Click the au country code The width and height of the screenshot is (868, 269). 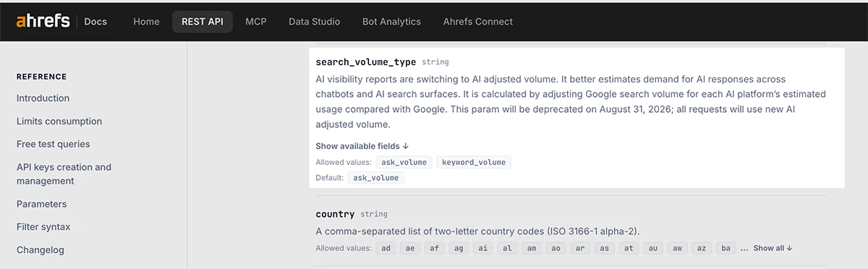point(653,248)
